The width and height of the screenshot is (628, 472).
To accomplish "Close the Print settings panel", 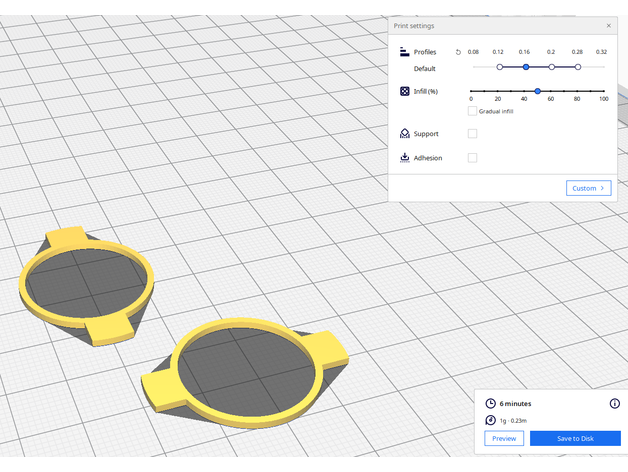I will coord(609,25).
